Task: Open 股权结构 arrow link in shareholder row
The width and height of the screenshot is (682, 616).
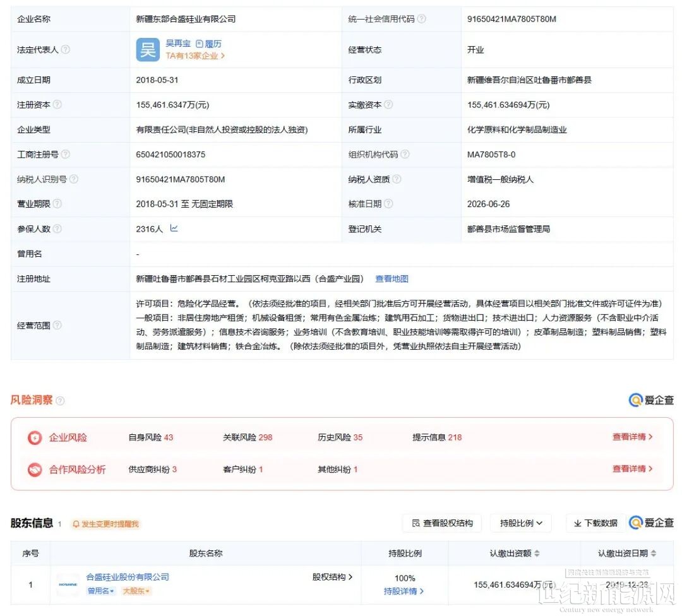Action: click(332, 577)
